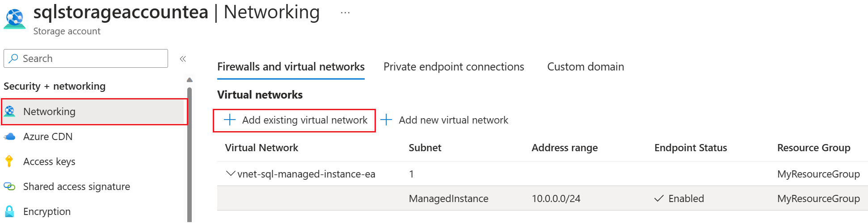Click the Shared access signature link icon

click(9, 186)
